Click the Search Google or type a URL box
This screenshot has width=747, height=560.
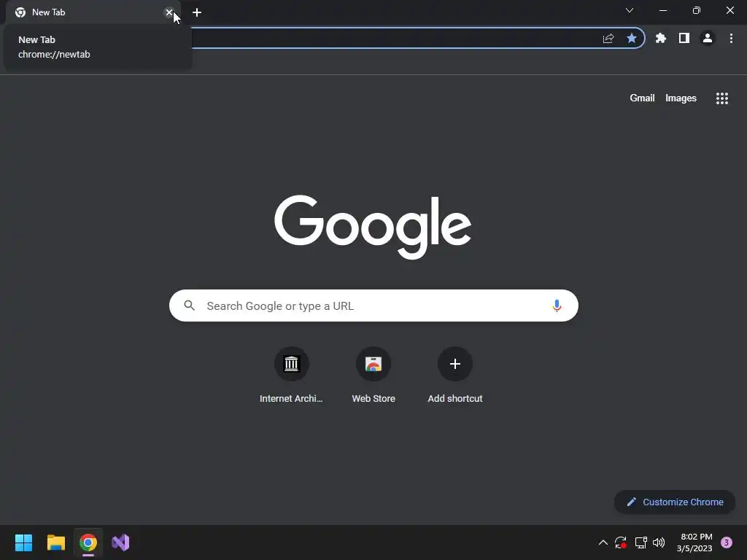pos(373,306)
